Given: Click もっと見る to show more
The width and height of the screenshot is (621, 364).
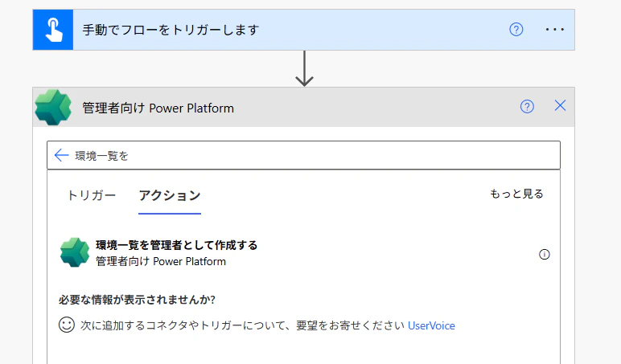Looking at the screenshot, I should pyautogui.click(x=517, y=194).
